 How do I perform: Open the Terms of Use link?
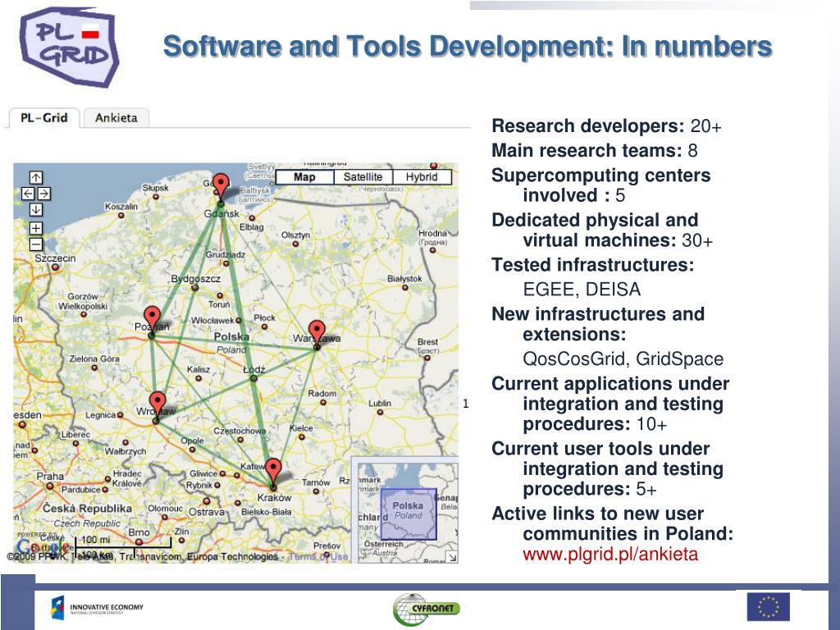318,557
